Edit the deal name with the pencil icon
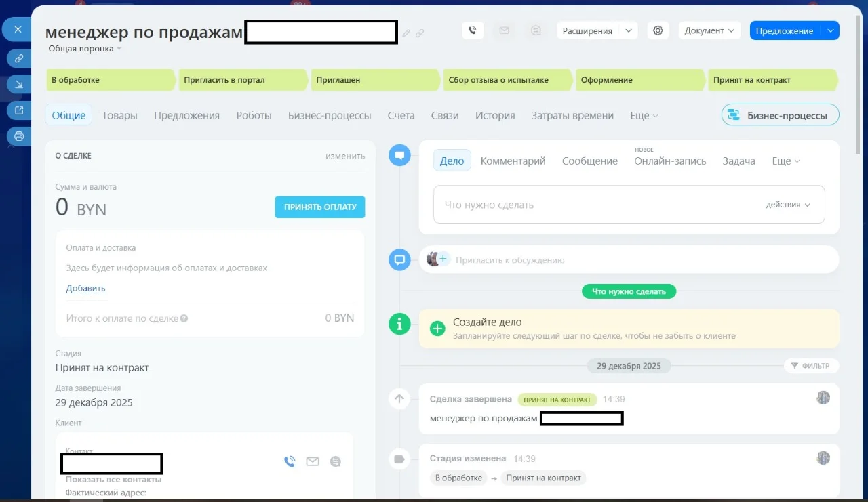The image size is (868, 502). tap(406, 32)
